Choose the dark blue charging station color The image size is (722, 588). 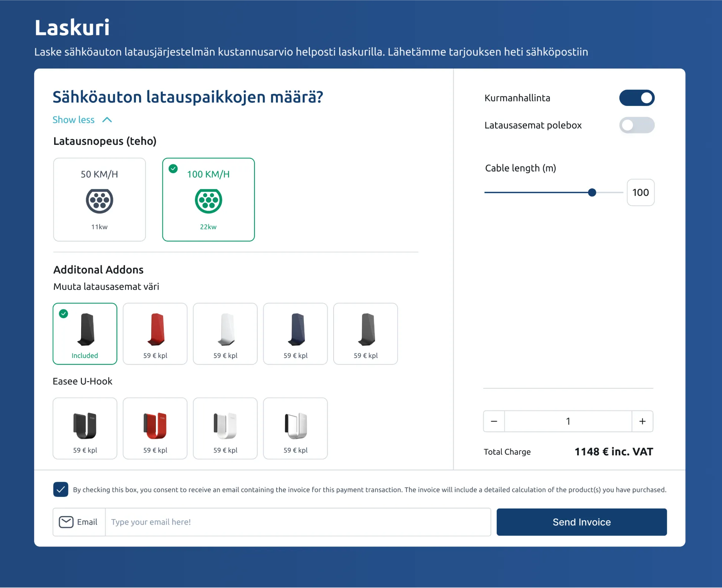click(x=295, y=333)
